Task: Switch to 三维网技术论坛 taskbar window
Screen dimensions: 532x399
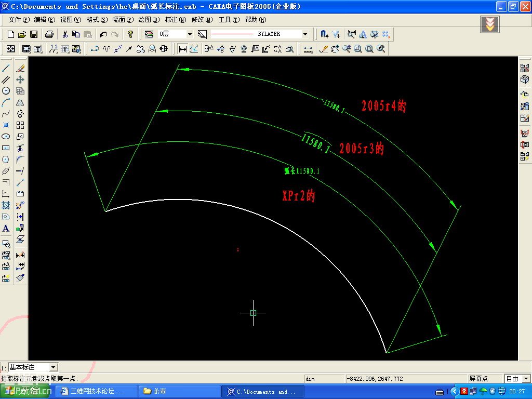Action: tap(96, 391)
